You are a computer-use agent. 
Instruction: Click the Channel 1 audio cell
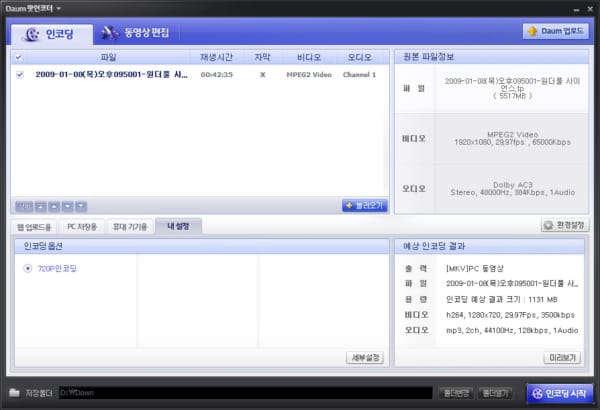pos(359,75)
